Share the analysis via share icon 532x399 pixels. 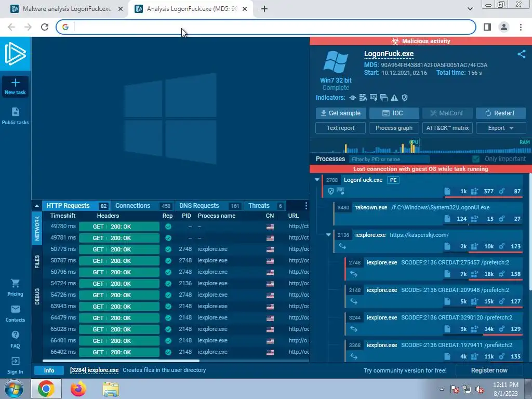tap(522, 54)
